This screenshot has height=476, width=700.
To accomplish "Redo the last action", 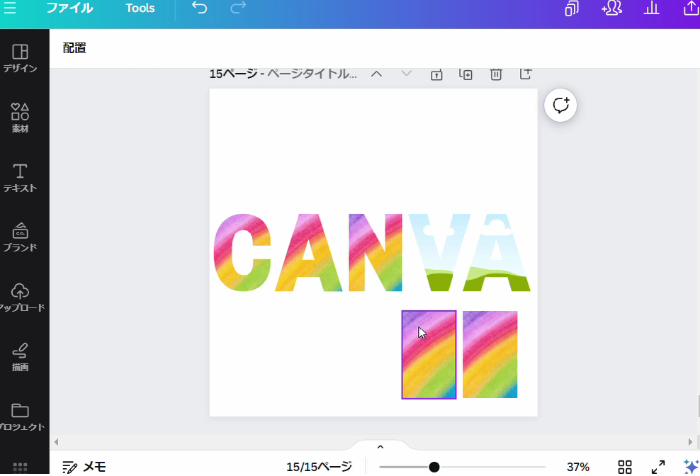I will [x=238, y=8].
